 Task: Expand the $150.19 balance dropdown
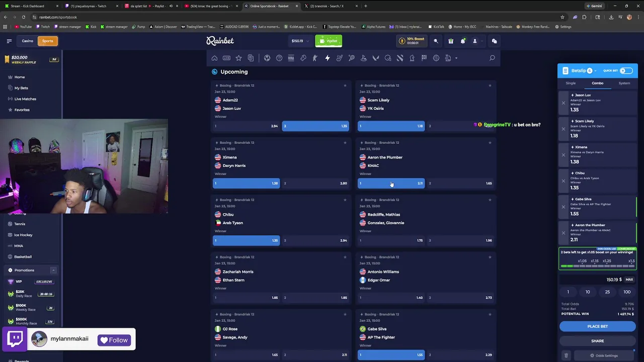300,41
